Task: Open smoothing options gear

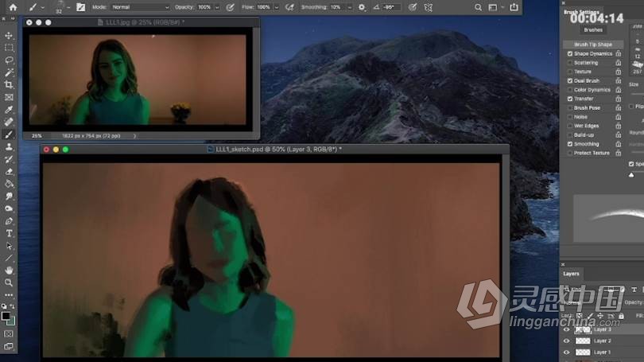Action: tap(362, 7)
